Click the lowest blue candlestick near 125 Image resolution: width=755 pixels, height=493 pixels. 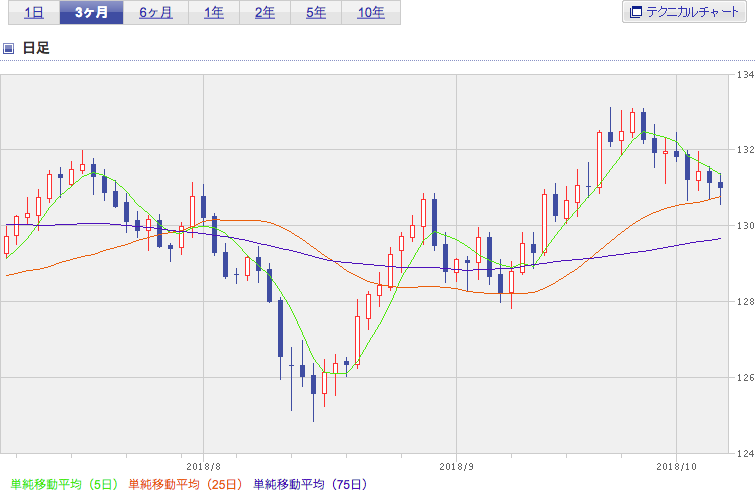[x=313, y=391]
